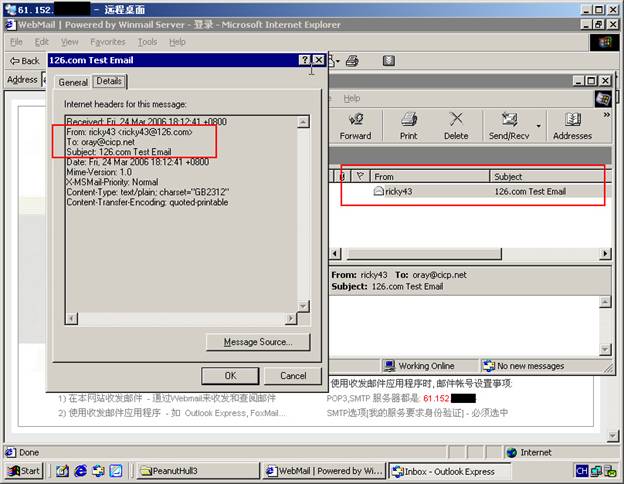Confirm the dialog with OK
This screenshot has height=484, width=624.
coord(230,376)
